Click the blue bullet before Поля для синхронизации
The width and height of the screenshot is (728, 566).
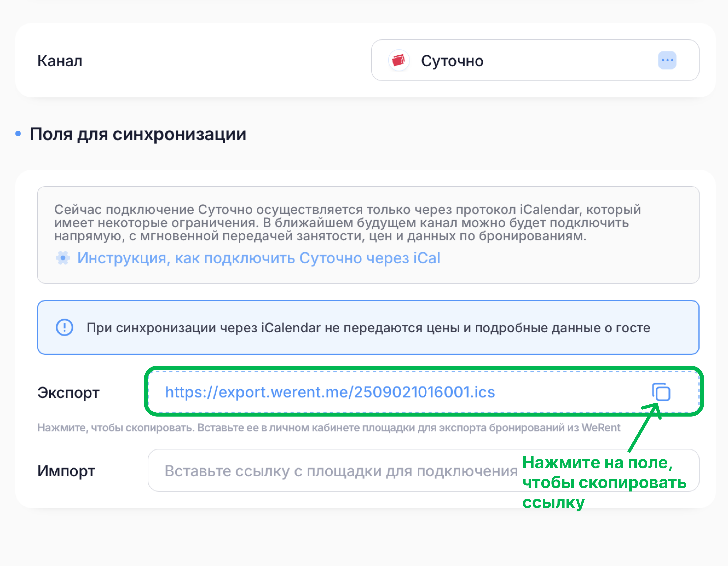click(18, 134)
